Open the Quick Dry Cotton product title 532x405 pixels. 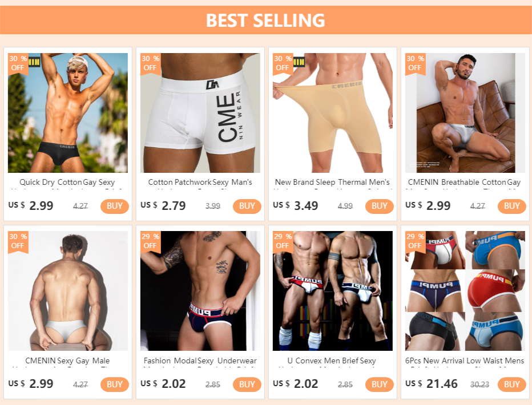(67, 183)
